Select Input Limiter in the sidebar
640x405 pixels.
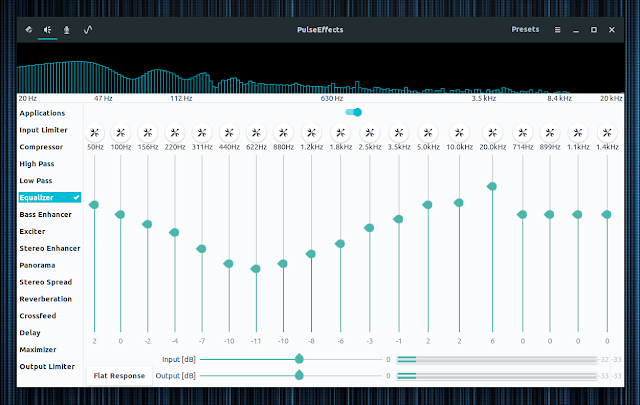tap(43, 130)
